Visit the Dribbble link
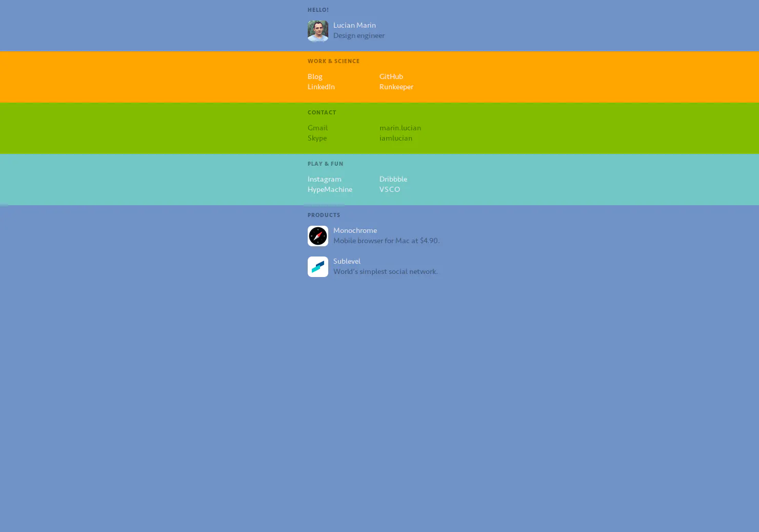 (x=393, y=179)
